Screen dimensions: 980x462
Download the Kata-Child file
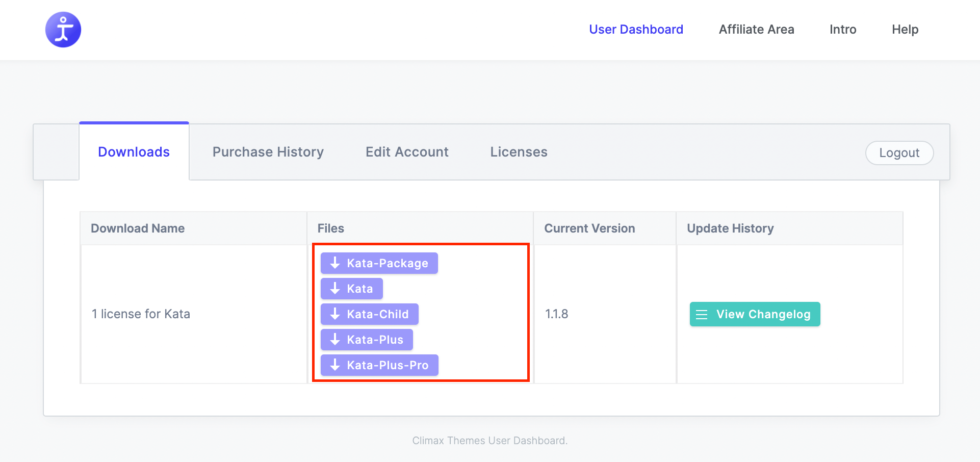click(369, 314)
